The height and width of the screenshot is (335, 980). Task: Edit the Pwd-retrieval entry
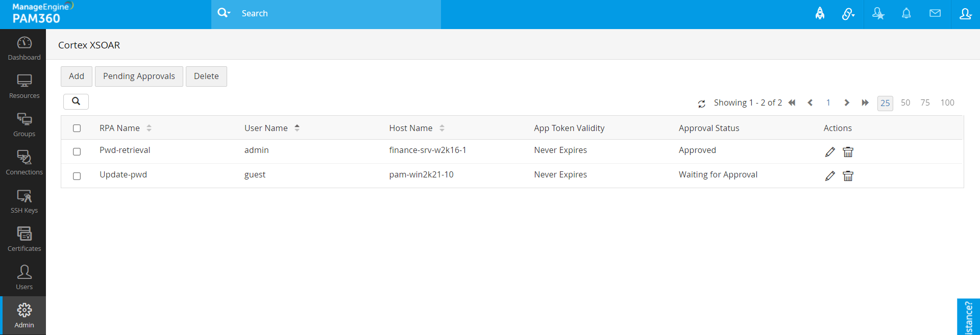click(830, 152)
